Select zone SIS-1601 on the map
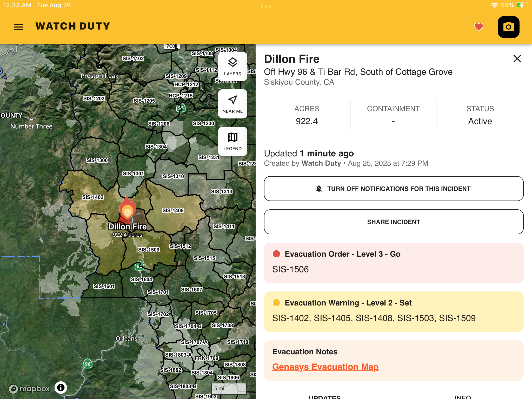 coord(104,286)
